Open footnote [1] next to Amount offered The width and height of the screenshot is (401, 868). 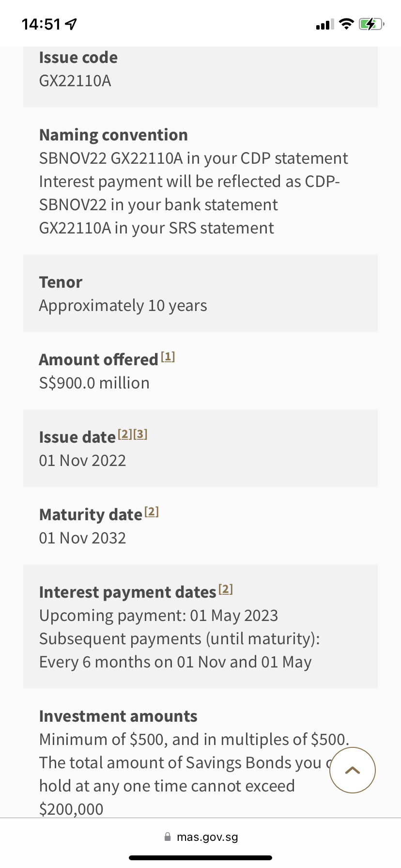point(168,357)
